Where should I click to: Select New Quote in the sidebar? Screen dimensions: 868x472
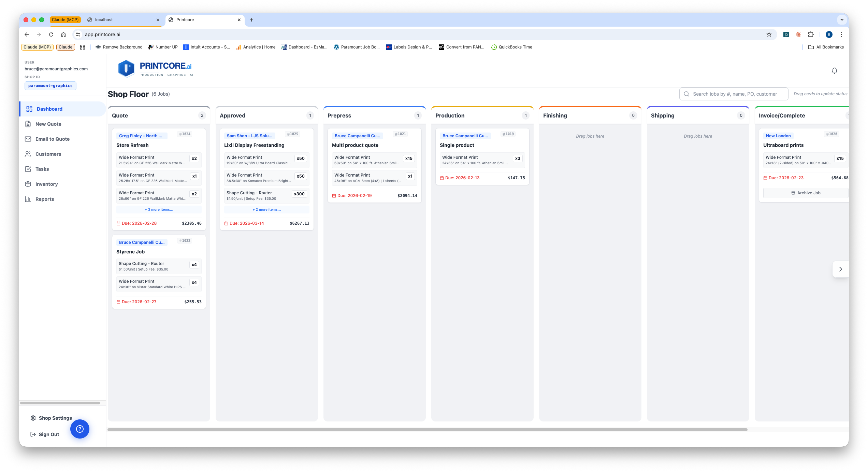pyautogui.click(x=49, y=124)
